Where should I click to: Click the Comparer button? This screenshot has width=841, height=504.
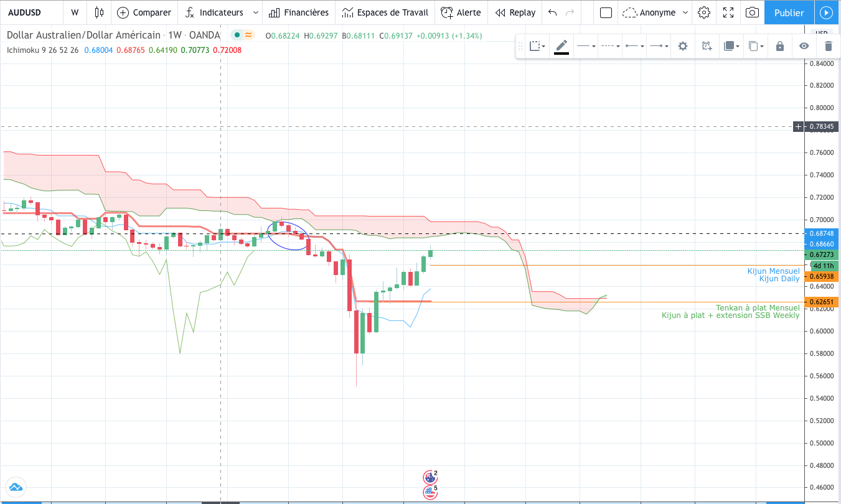coord(144,12)
